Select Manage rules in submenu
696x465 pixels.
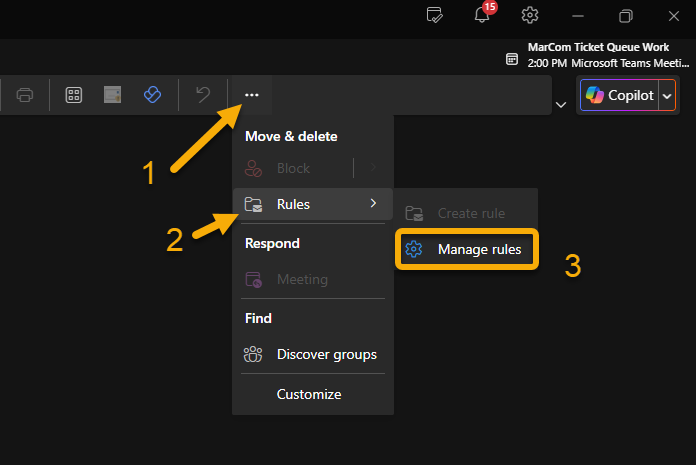pyautogui.click(x=468, y=249)
